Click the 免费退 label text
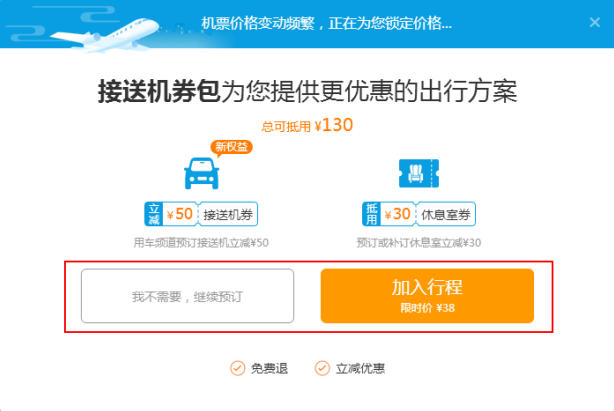The width and height of the screenshot is (614, 411). click(269, 369)
